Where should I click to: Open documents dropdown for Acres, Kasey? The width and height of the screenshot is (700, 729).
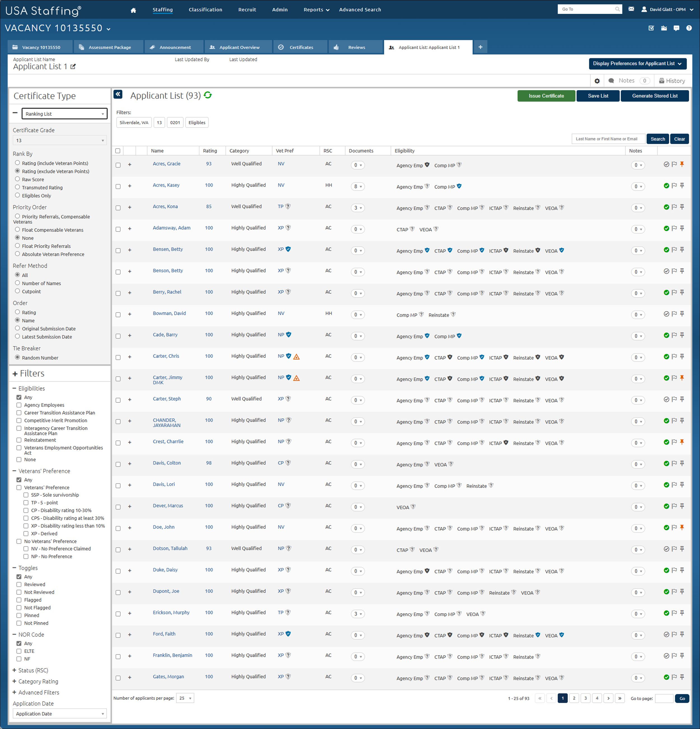click(x=358, y=186)
